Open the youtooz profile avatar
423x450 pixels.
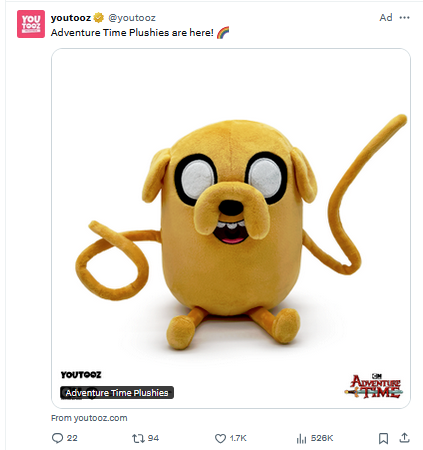point(31,24)
